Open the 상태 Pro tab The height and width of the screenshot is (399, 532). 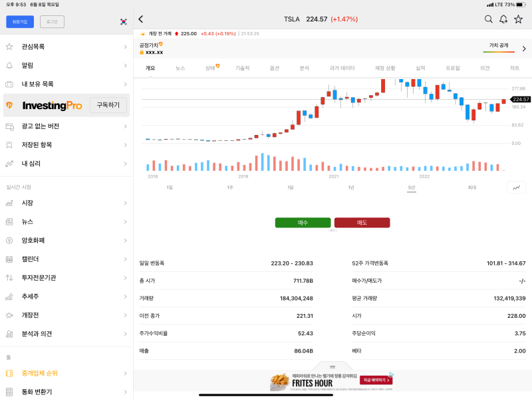tap(211, 68)
